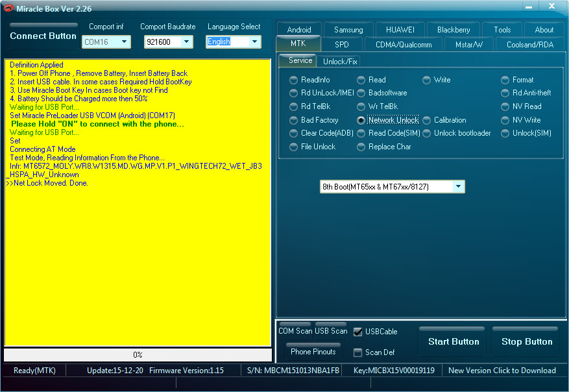Close the Miracle Box window
This screenshot has height=392, width=569.
[x=551, y=6]
